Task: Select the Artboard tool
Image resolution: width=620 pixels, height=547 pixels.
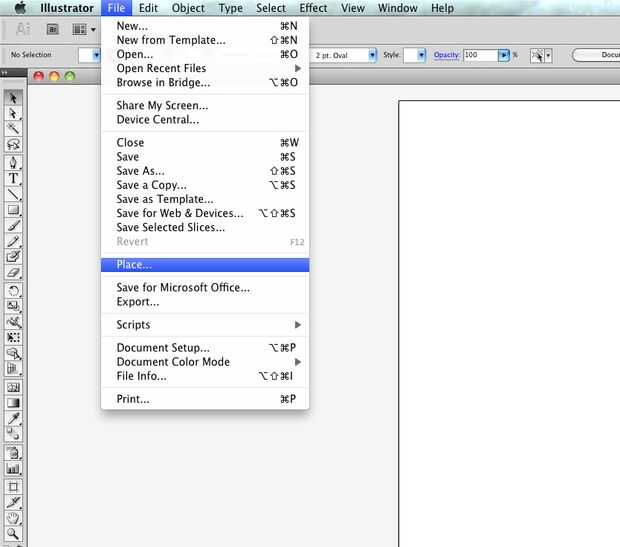Action: click(13, 486)
